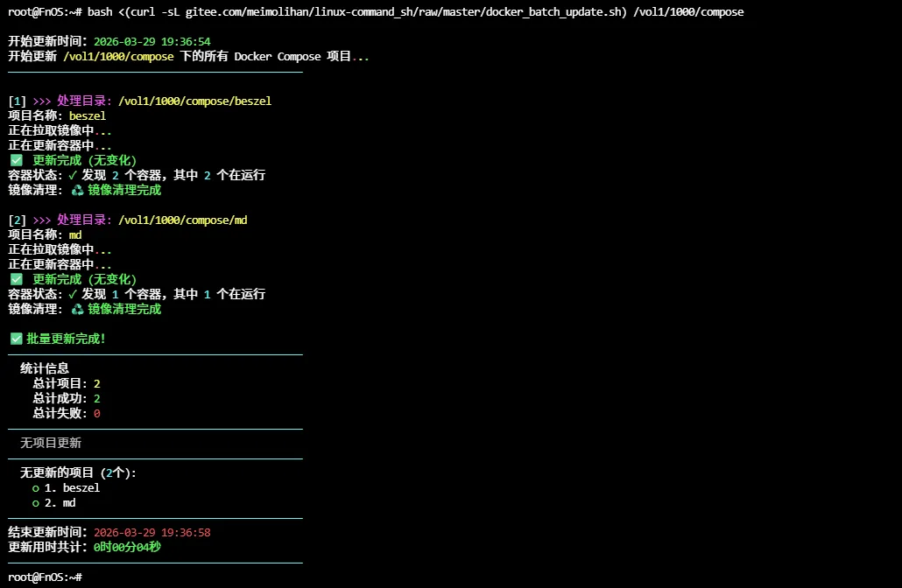Click the empty root@FnOS prompt at the bottom

[x=46, y=577]
